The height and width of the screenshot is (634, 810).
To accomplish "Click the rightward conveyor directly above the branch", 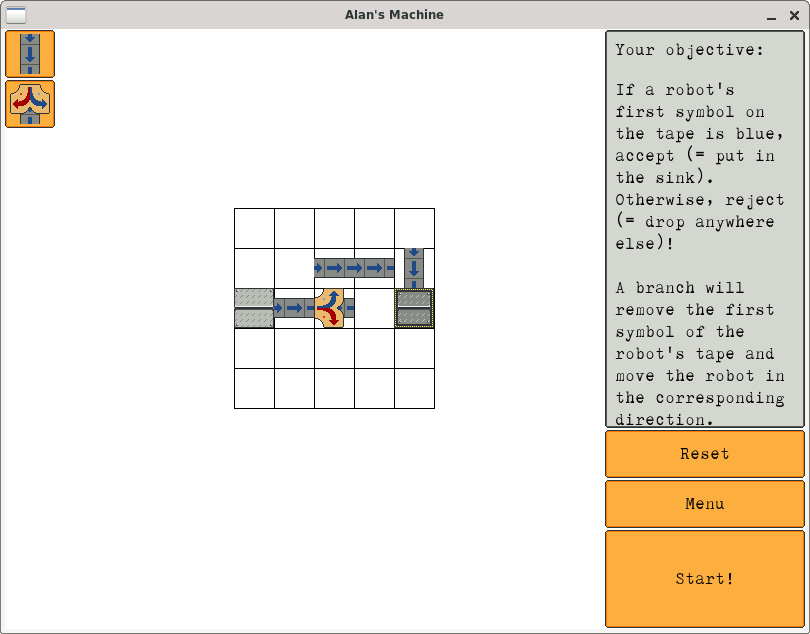I will tap(334, 268).
